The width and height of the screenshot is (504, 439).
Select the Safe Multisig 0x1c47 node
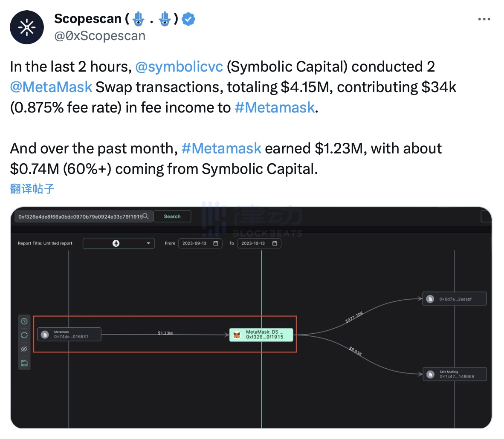pos(454,374)
